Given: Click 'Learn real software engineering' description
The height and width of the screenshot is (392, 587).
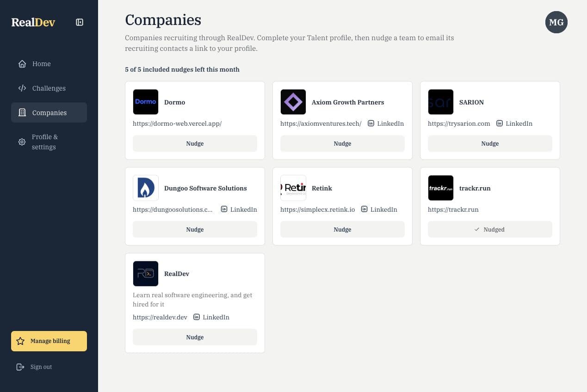Looking at the screenshot, I should [x=193, y=300].
